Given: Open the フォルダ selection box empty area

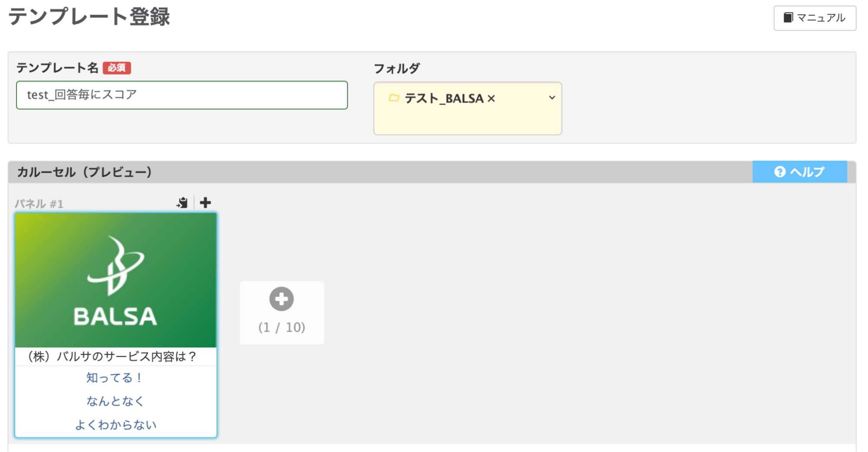Looking at the screenshot, I should coord(467,121).
